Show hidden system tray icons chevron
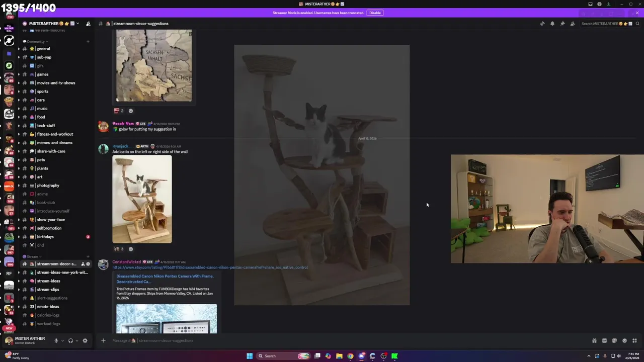 [589, 356]
